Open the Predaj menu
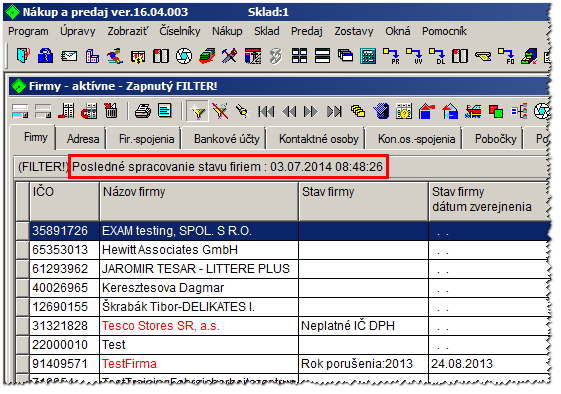 pyautogui.click(x=307, y=31)
